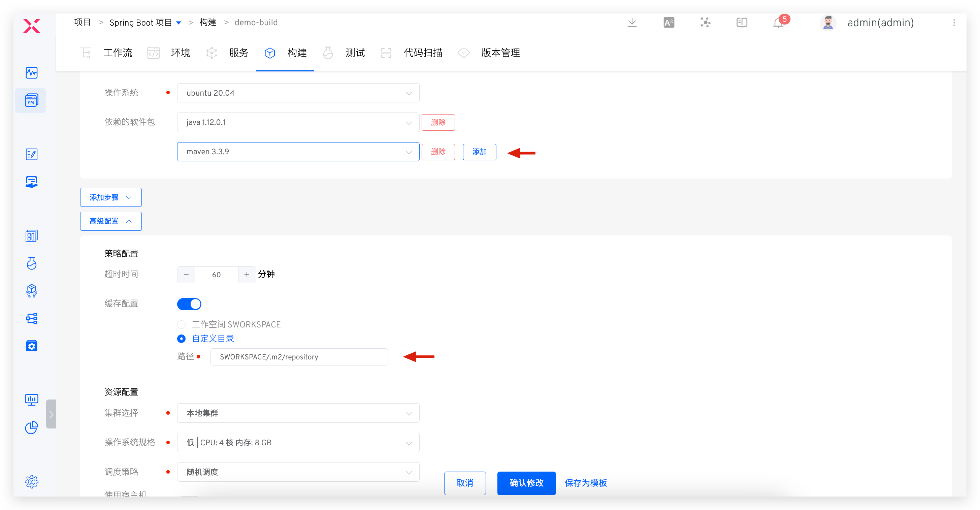The image size is (980, 510).
Task: Click the cache path input field
Action: tap(299, 357)
